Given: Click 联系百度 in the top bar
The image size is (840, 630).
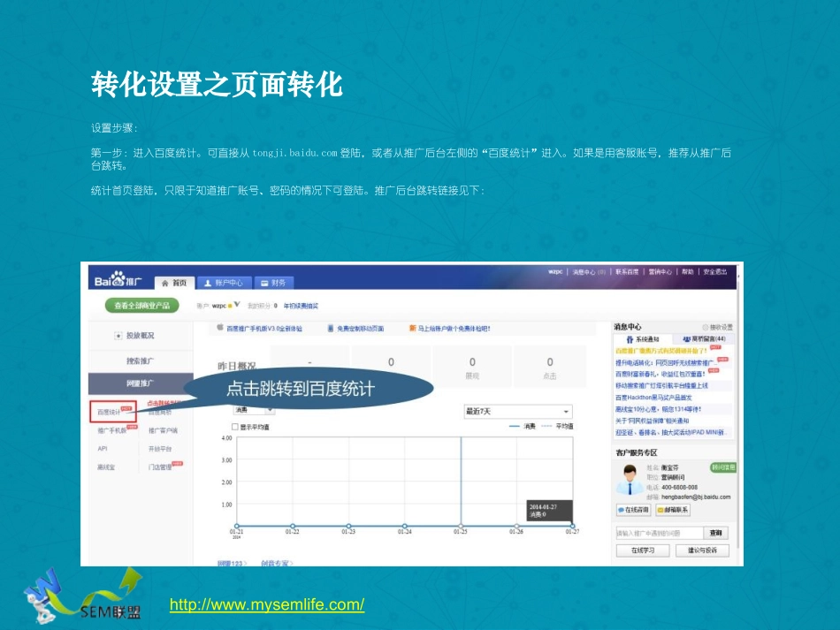Looking at the screenshot, I should tap(627, 272).
